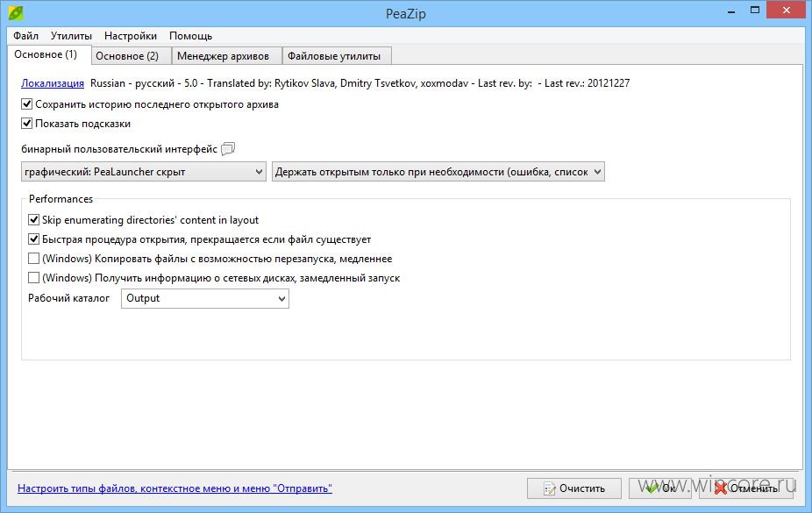Open the Утилиты menu
Viewport: 812px width, 513px height.
point(71,36)
